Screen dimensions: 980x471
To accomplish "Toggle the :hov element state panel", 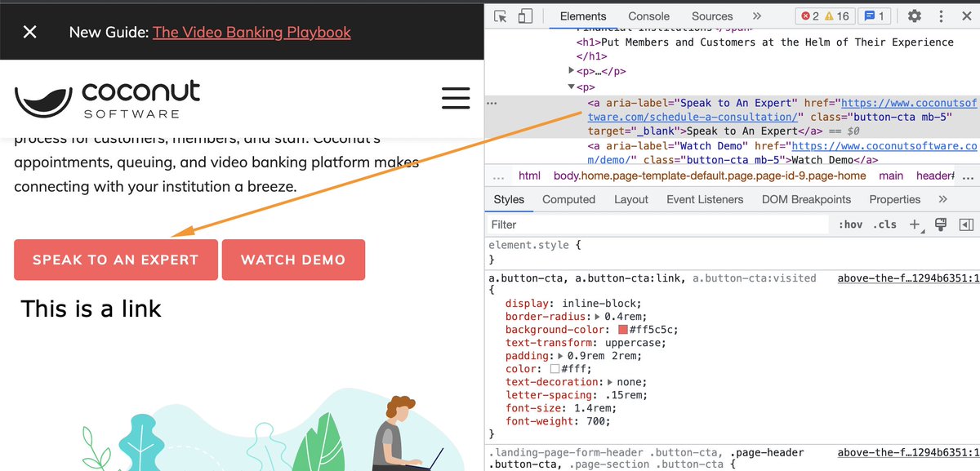I will pyautogui.click(x=850, y=224).
